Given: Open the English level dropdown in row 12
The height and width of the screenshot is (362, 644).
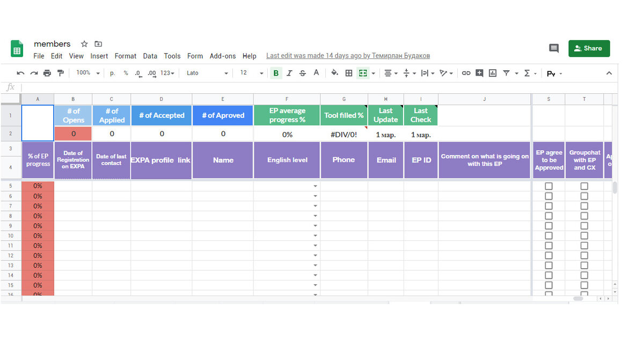Looking at the screenshot, I should [316, 255].
